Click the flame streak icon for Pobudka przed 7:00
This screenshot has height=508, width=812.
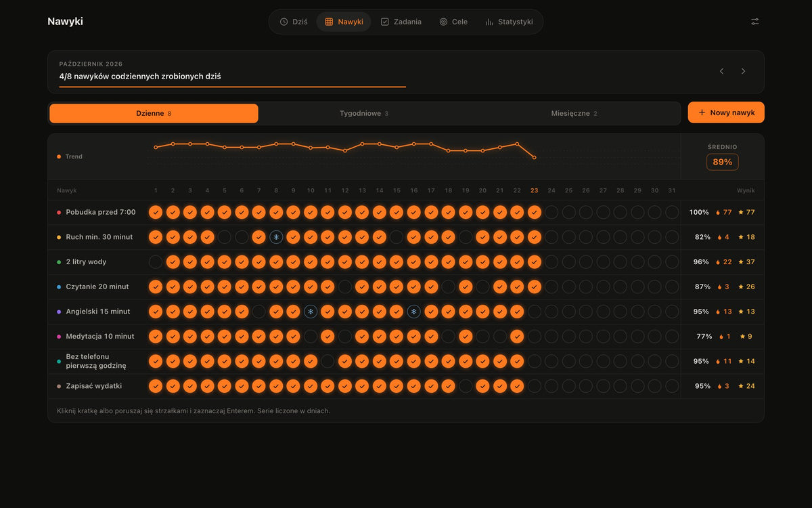coord(718,213)
